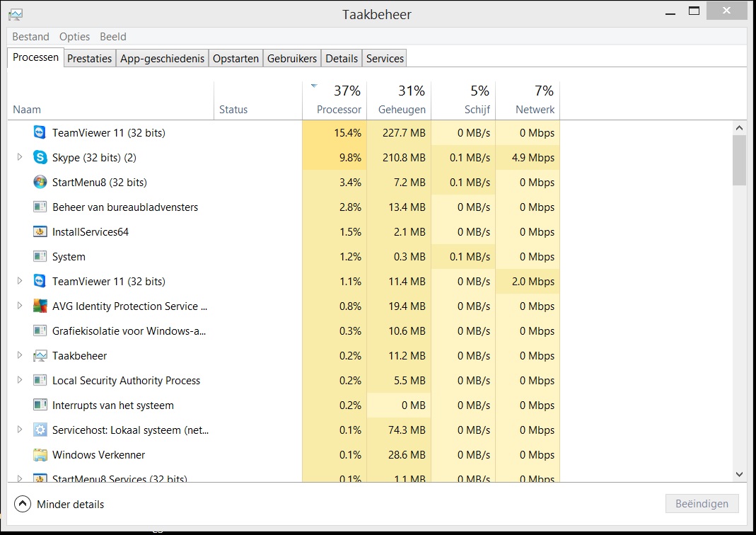Click the Minder details label
Screen dimensions: 756x535
coord(71,504)
